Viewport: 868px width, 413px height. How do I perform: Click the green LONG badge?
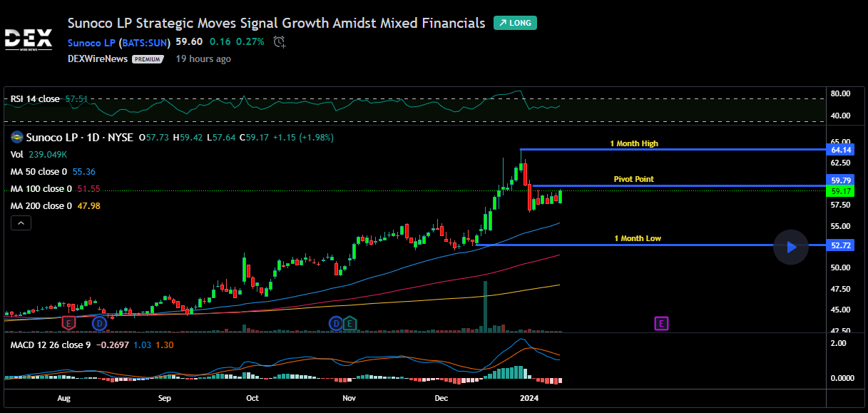click(x=515, y=23)
